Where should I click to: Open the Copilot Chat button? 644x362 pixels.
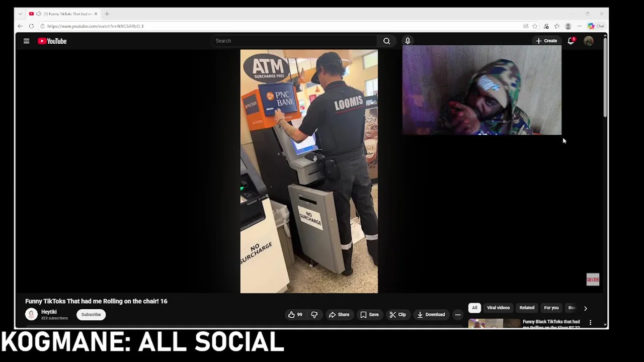point(596,26)
